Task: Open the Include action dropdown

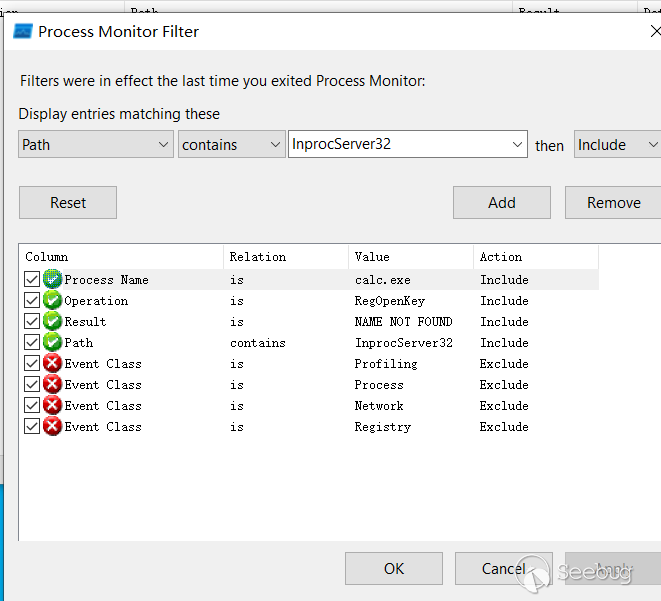Action: click(x=617, y=145)
